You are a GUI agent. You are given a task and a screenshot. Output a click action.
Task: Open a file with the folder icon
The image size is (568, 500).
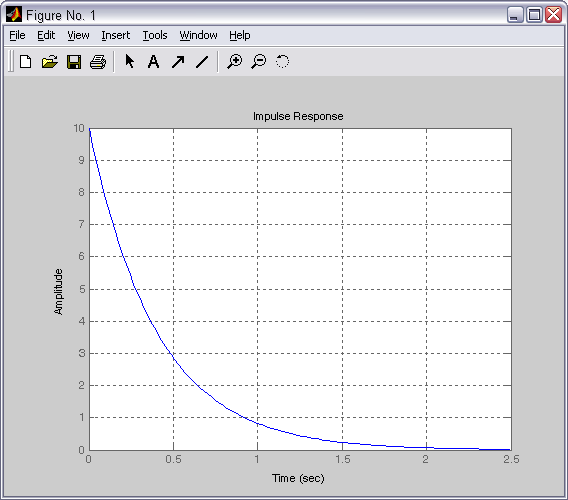(50, 62)
